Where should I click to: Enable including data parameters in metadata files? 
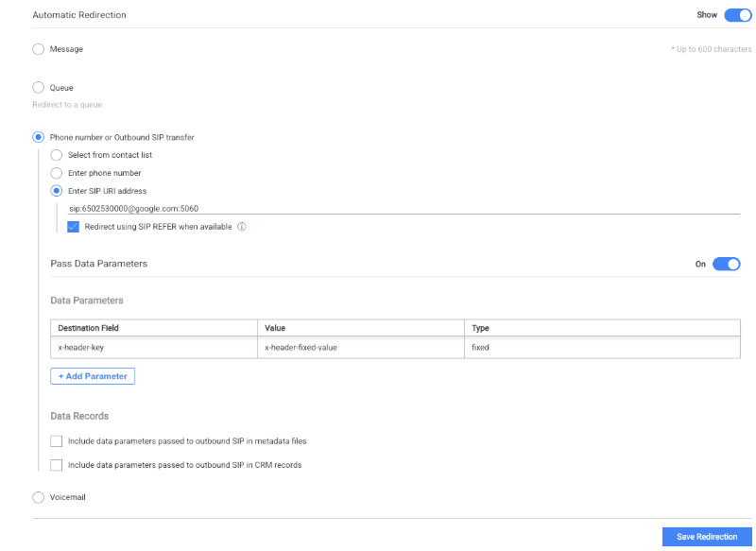click(x=56, y=440)
